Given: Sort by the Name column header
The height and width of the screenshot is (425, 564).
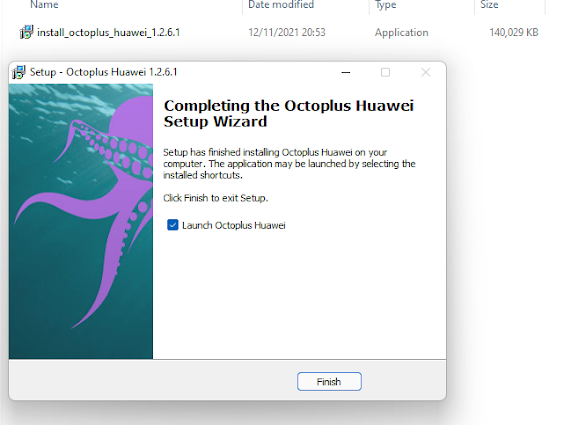Looking at the screenshot, I should tap(44, 5).
